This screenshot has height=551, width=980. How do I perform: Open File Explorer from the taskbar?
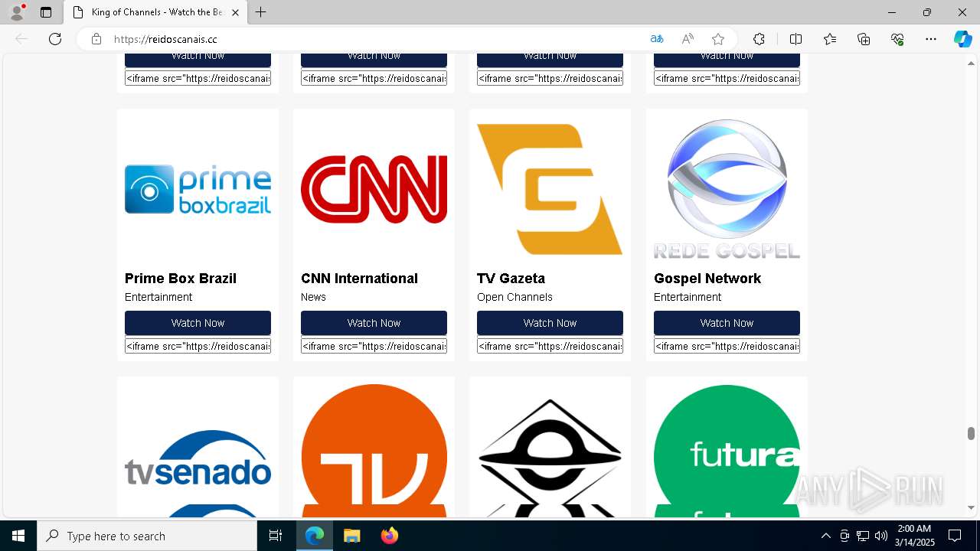click(x=351, y=536)
